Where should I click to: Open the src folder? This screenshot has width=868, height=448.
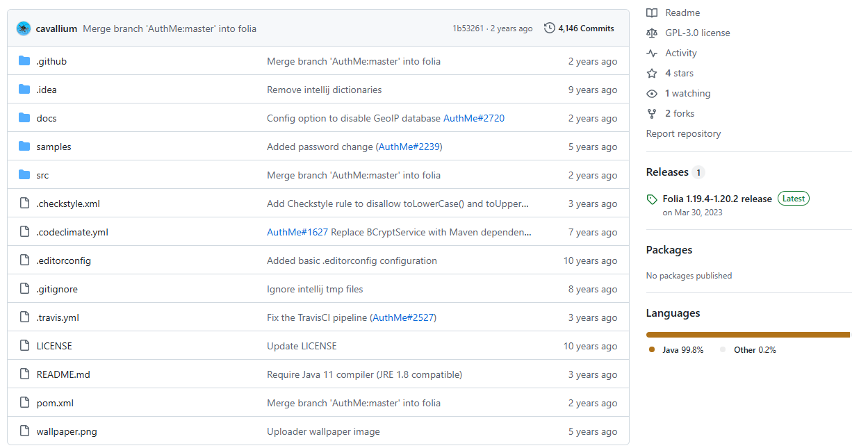(42, 175)
